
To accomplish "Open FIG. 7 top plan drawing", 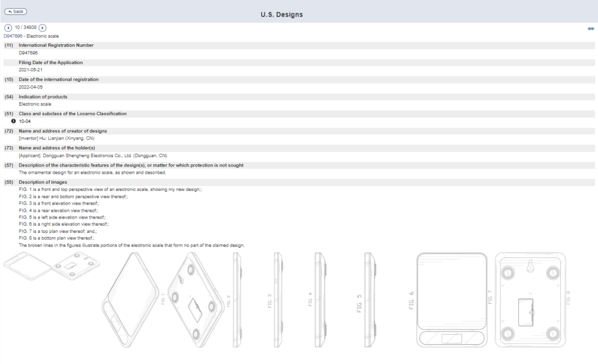I will pyautogui.click(x=452, y=300).
